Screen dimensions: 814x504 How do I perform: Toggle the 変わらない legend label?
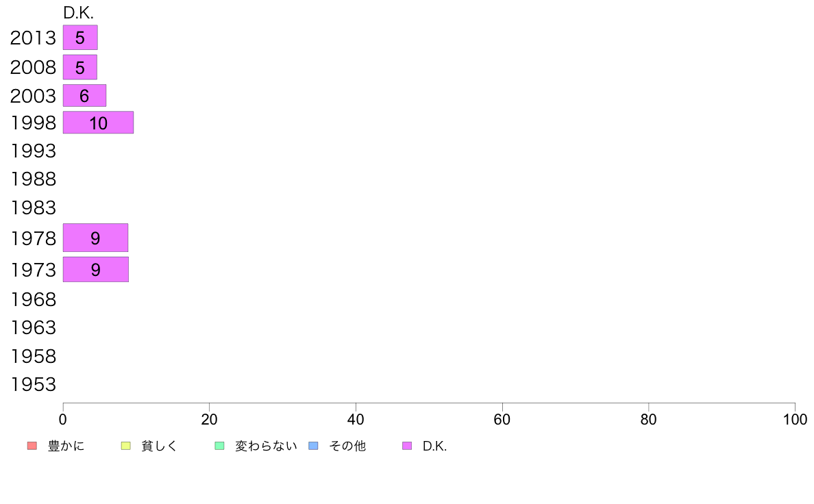[x=266, y=446]
